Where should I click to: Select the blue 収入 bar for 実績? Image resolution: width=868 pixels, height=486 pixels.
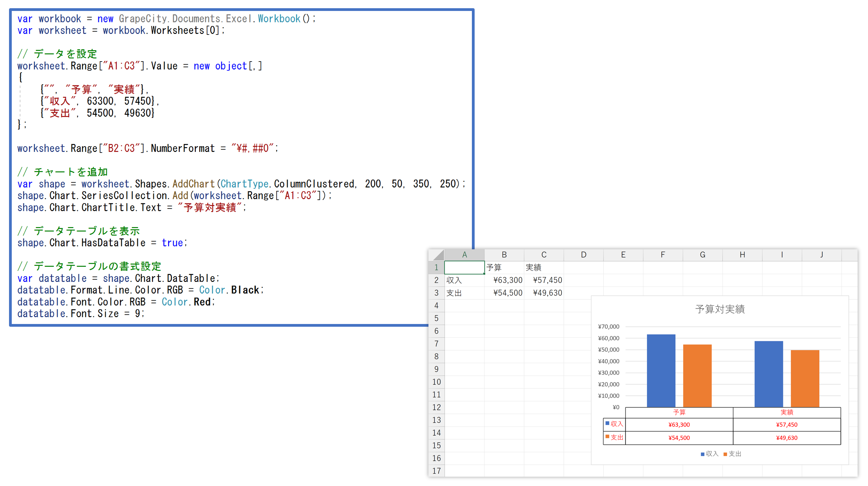[769, 374]
